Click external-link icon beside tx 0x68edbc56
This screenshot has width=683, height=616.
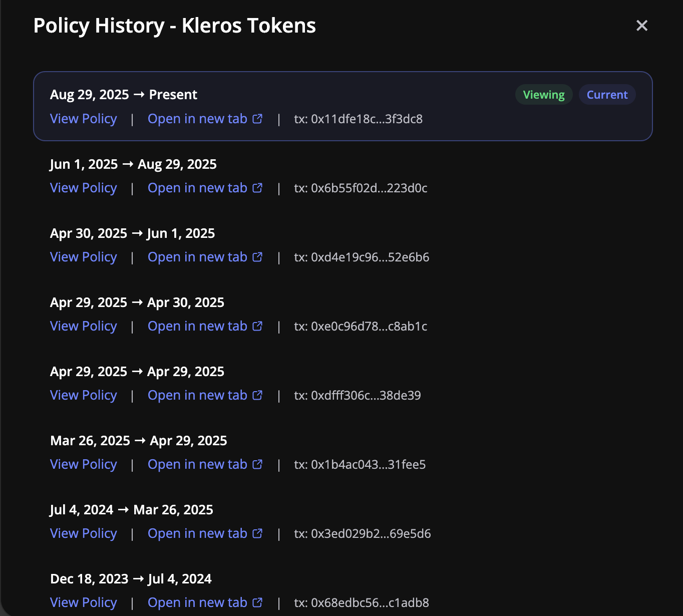pos(257,602)
